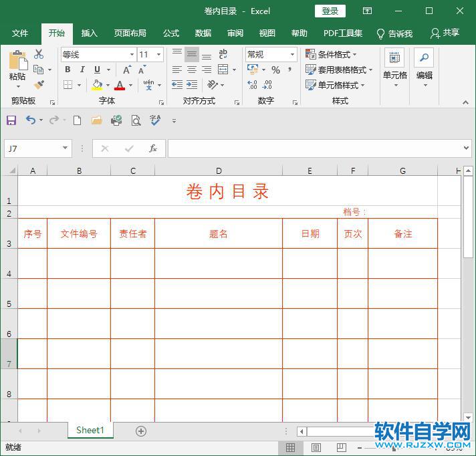The image size is (476, 456).
Task: Toggle underline formatting
Action: tap(97, 70)
